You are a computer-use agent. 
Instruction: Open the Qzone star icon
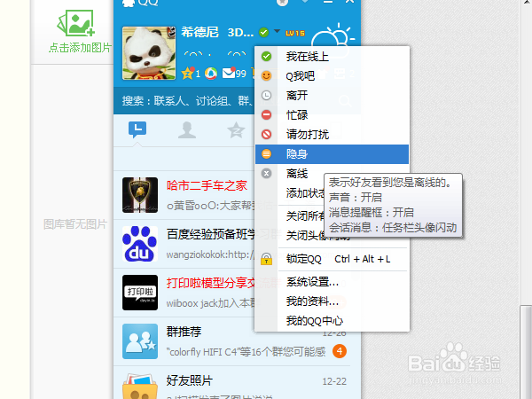point(188,73)
